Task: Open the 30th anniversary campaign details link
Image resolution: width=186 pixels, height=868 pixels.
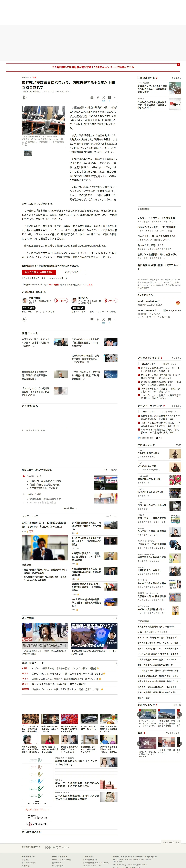Action: tap(93, 67)
